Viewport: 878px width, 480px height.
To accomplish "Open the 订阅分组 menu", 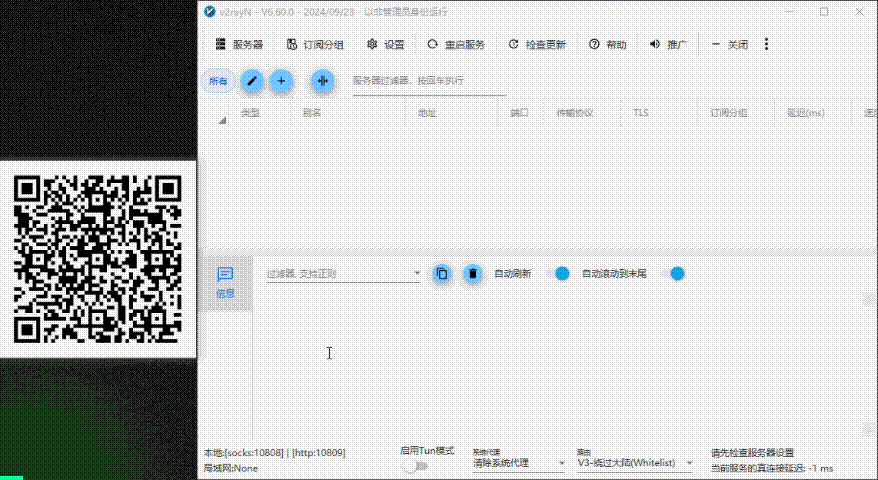I will click(315, 45).
